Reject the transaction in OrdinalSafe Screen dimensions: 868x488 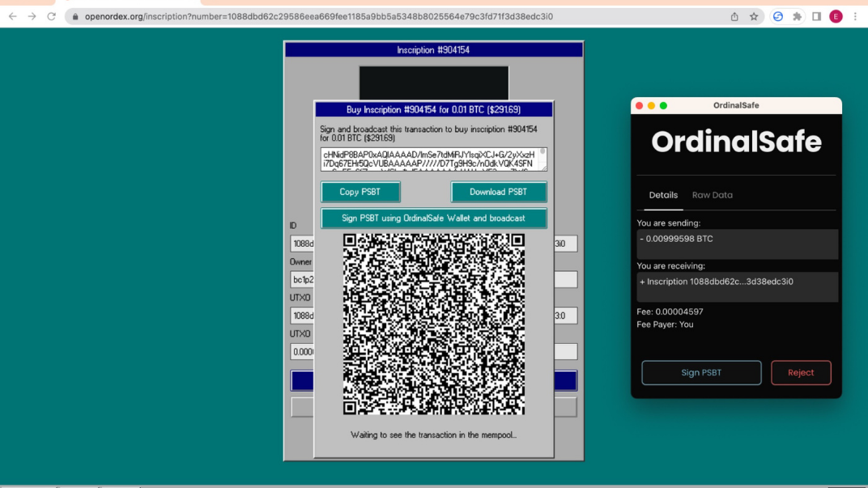pyautogui.click(x=801, y=373)
